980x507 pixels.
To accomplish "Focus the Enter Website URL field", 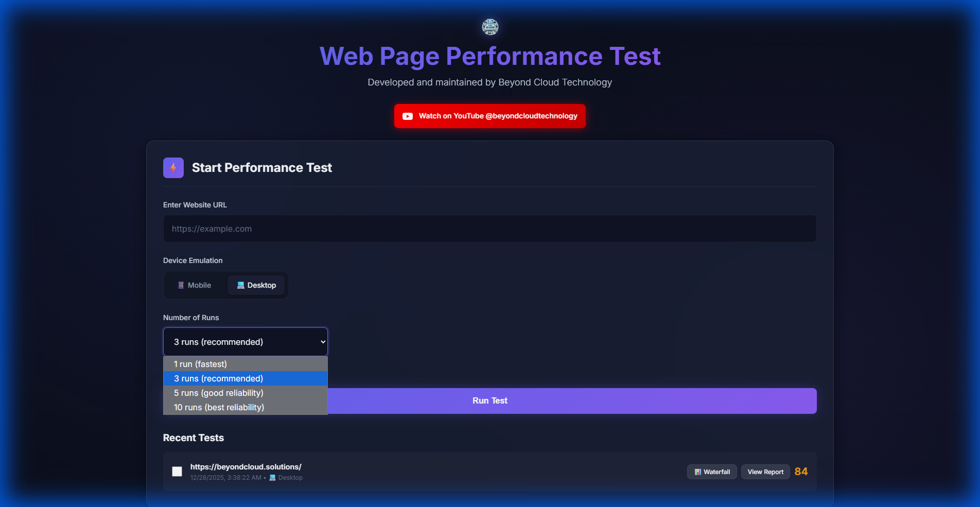I will coord(489,229).
